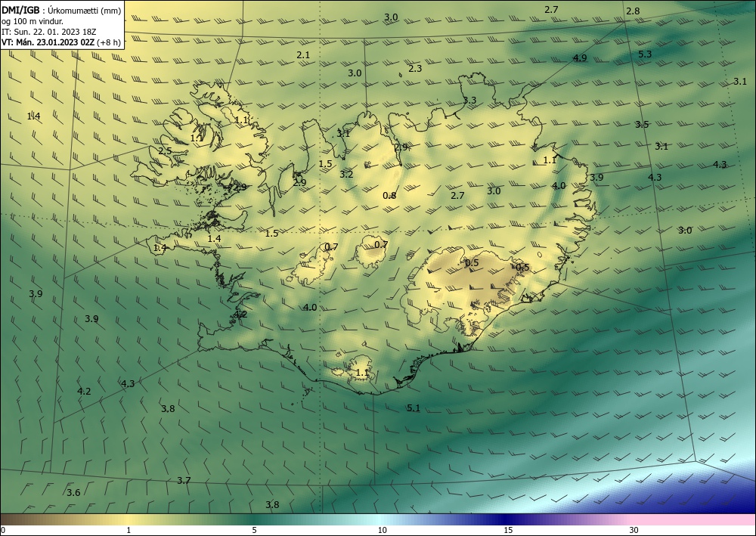Click the 3.5 value label
Viewport: 756px width, 536px height.
click(x=641, y=124)
